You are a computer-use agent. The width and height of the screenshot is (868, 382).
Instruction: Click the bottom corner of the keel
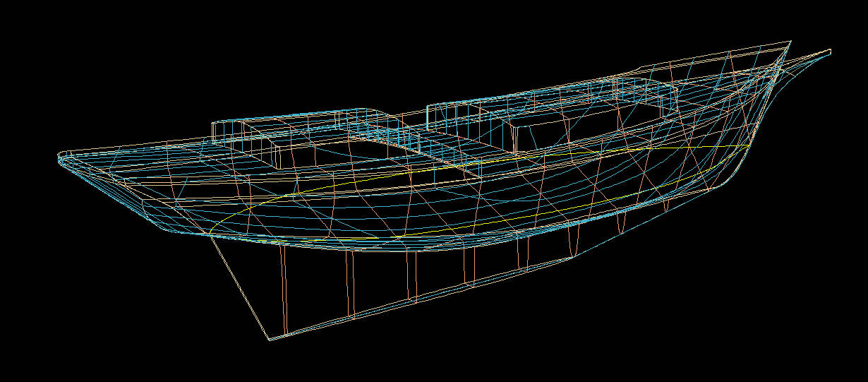pos(269,339)
